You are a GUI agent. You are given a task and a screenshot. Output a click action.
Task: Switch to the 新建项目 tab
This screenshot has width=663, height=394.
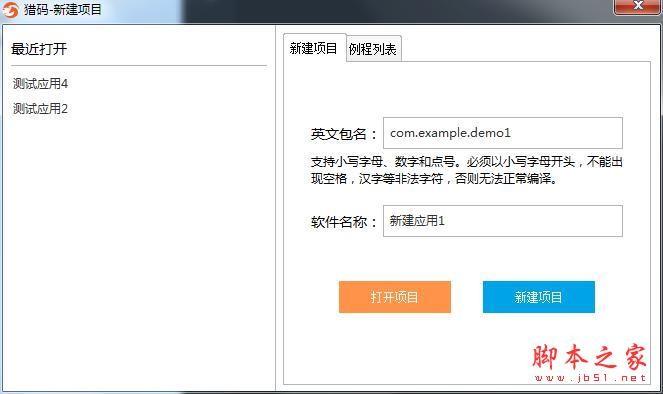314,48
